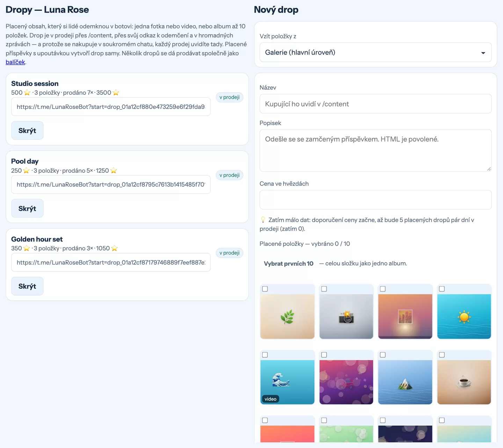
Task: Open the purple bokeh thumbnail
Action: pos(346,382)
